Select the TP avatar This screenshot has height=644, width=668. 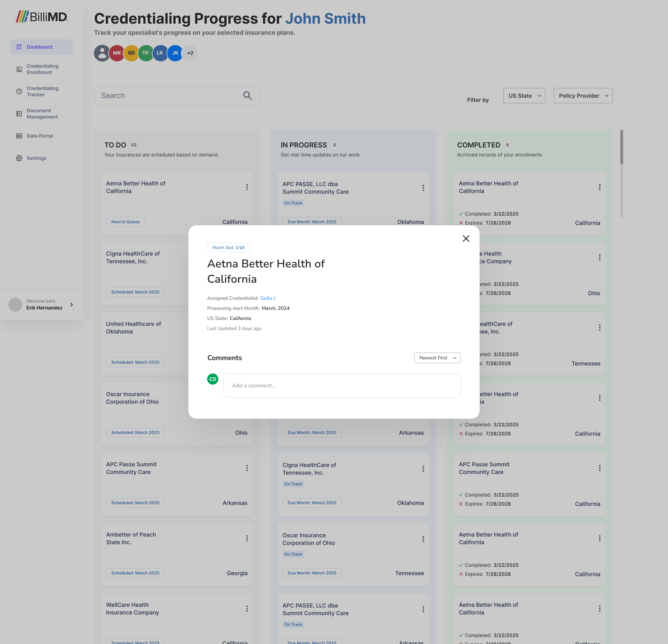[x=145, y=53]
